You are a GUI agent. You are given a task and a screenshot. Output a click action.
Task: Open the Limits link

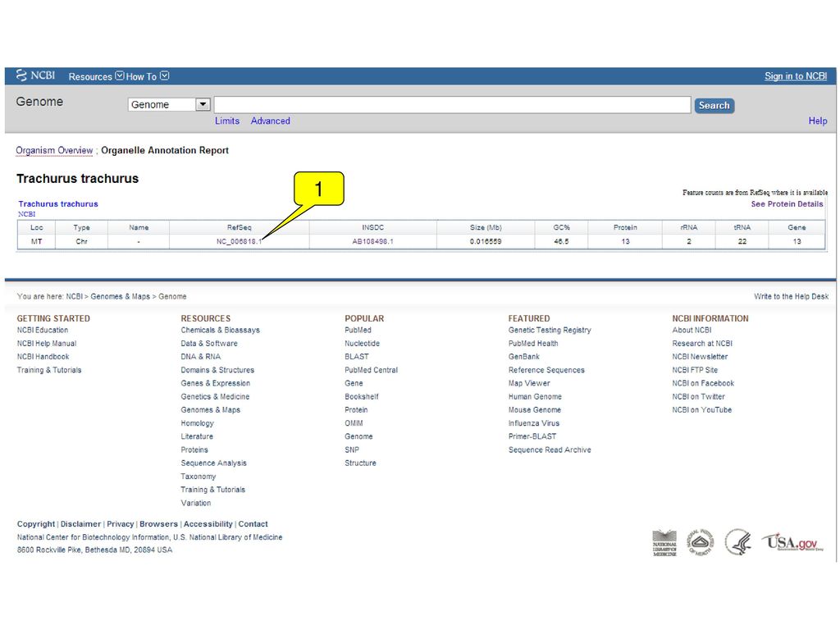pos(227,121)
